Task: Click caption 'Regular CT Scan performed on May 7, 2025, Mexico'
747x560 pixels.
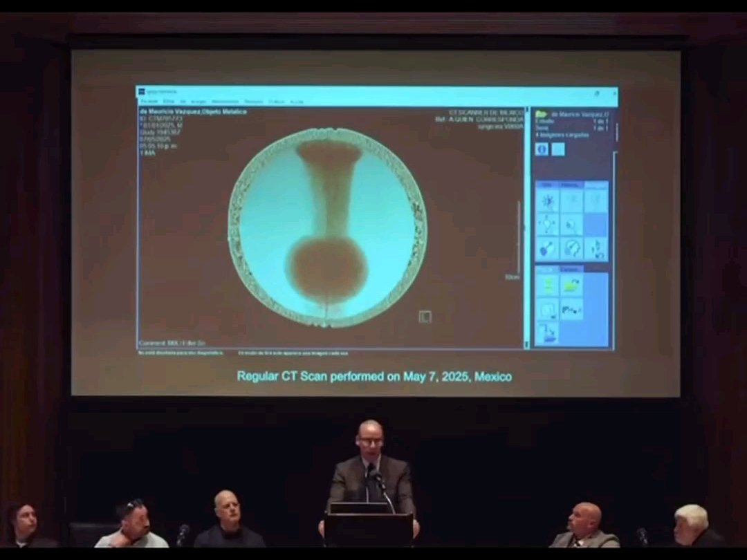Action: tap(374, 376)
